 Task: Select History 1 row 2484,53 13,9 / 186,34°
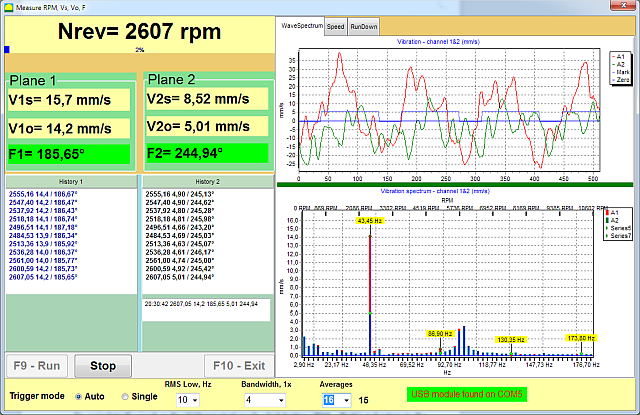43,235
